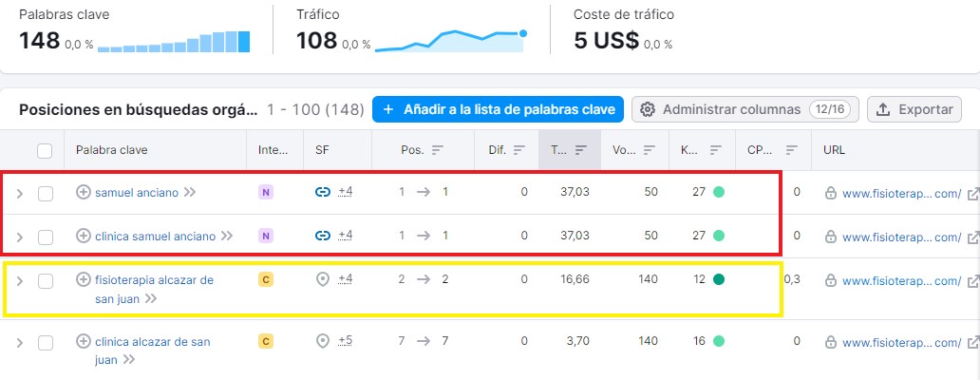Click sort icon in the Pos. column header
Screen dimensions: 980x380
[x=438, y=150]
